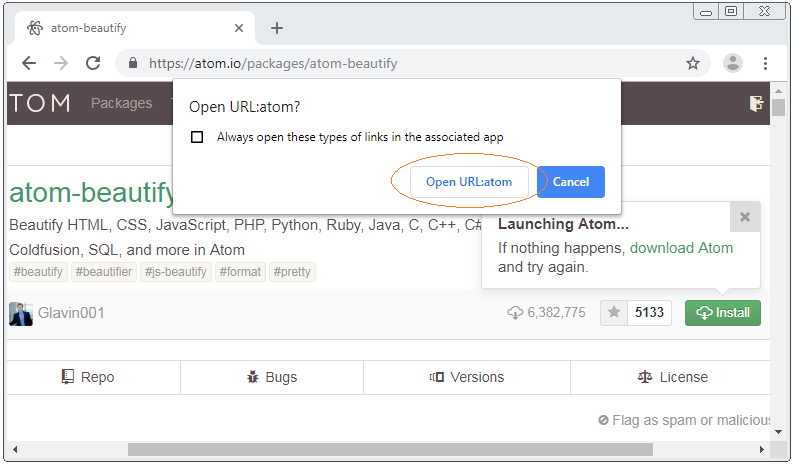Open the Chrome profile avatar
This screenshot has height=464, width=792.
coord(732,63)
